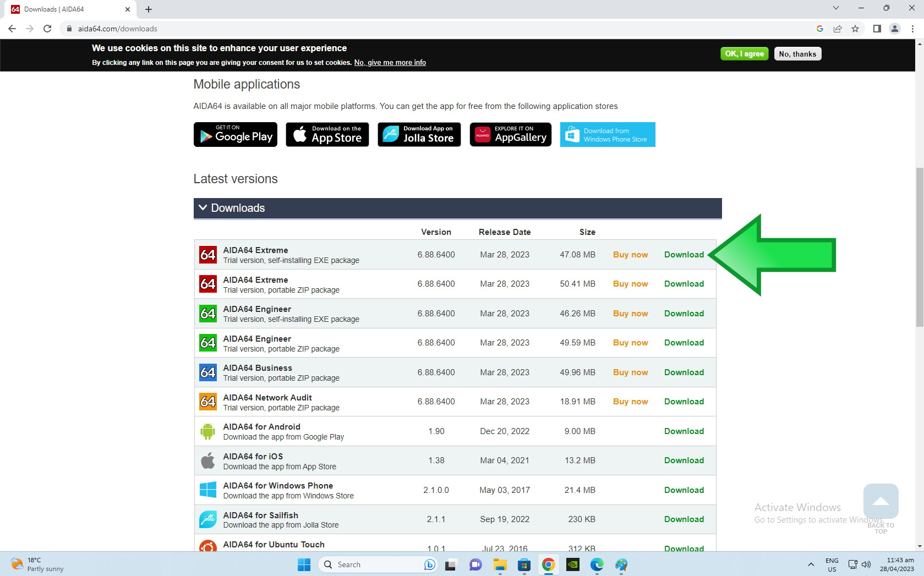This screenshot has width=924, height=576.
Task: Click the Jolla Sailfish icon
Action: (x=207, y=519)
